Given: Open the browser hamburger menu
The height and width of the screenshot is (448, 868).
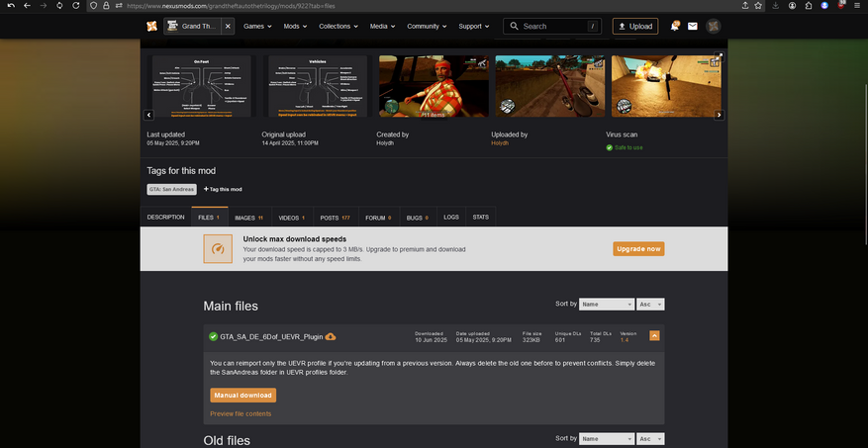Looking at the screenshot, I should (857, 6).
